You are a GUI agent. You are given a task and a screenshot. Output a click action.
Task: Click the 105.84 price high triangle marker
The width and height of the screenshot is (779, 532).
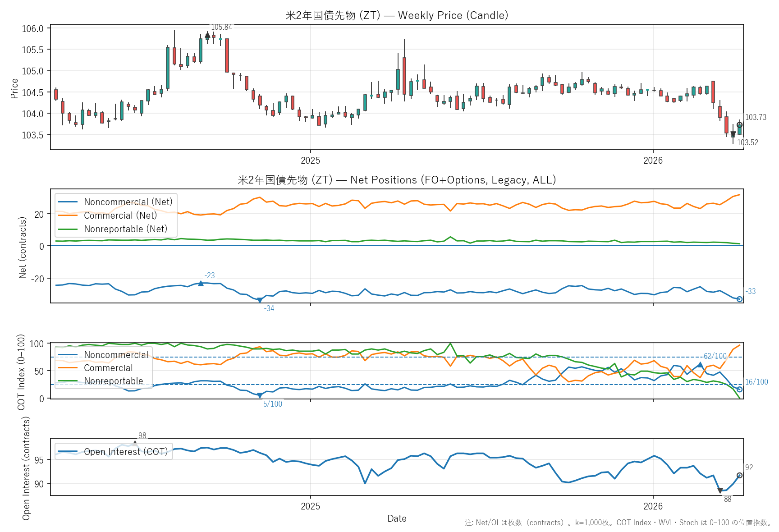click(x=207, y=35)
